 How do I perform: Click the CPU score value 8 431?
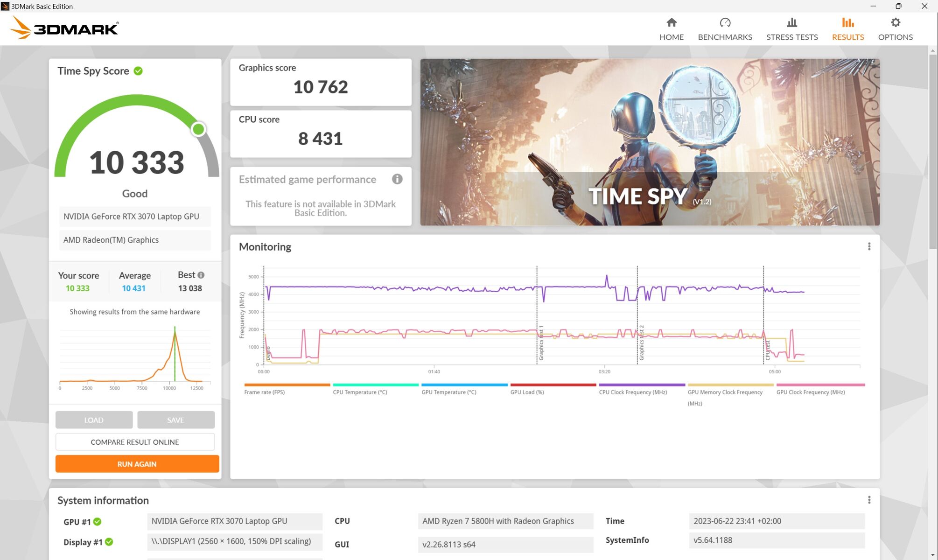click(x=321, y=139)
